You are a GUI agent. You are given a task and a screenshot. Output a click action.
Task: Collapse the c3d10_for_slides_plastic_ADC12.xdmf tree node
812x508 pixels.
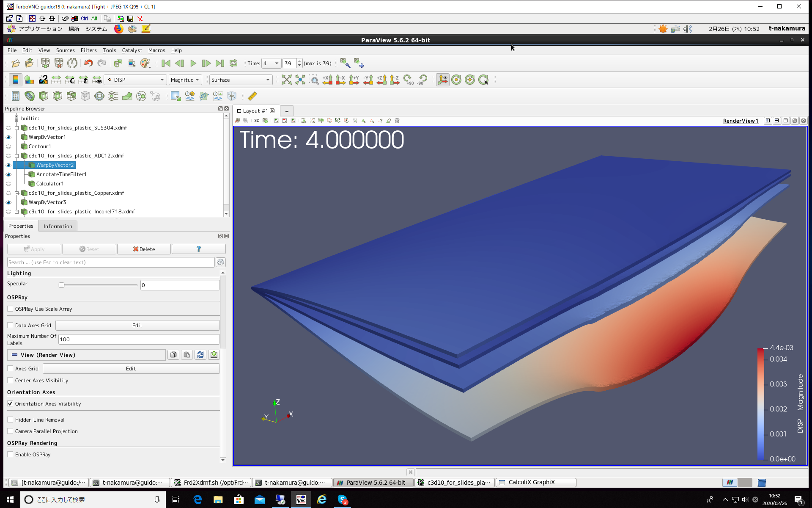(x=17, y=156)
